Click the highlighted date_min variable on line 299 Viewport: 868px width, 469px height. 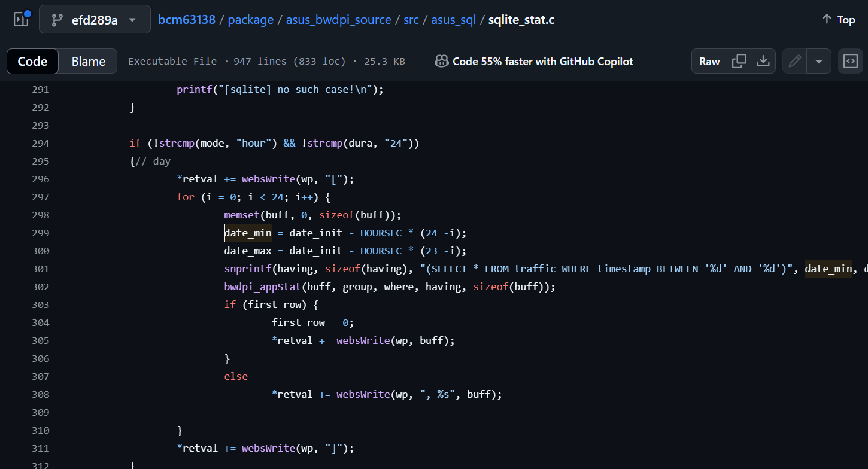pos(248,233)
